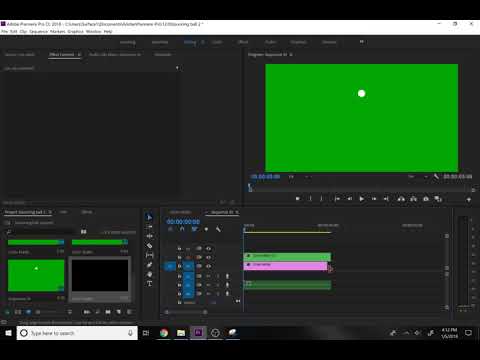Select the green ball thumbnail in Project panel
The image size is (480, 360).
point(36,276)
